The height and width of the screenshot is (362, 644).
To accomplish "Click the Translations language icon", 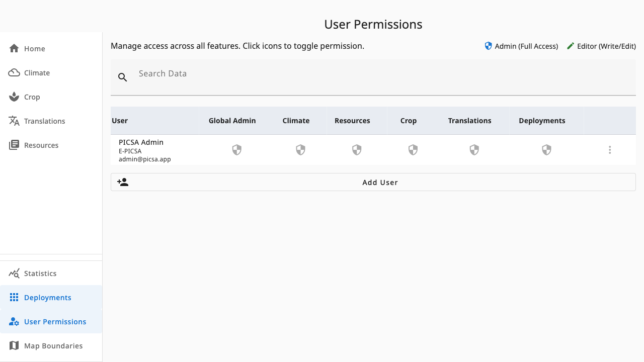I will click(14, 121).
